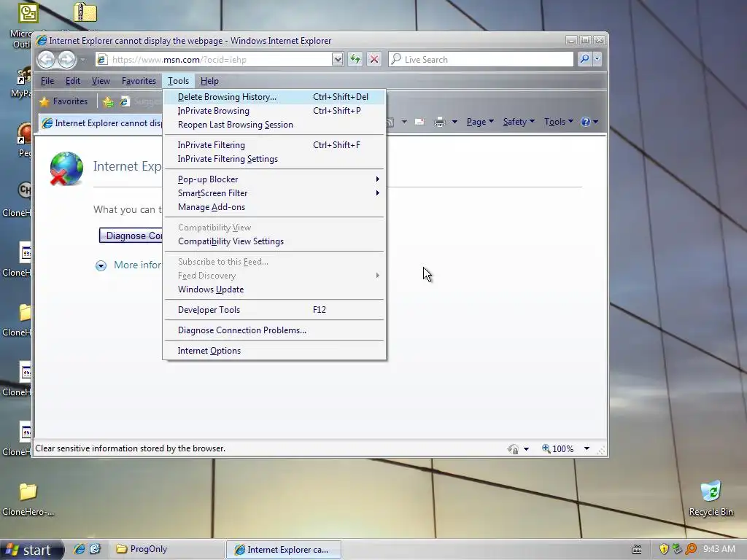Screen dimensions: 747x560
Task: Click the Add to Favorites Bar icon
Action: point(108,101)
